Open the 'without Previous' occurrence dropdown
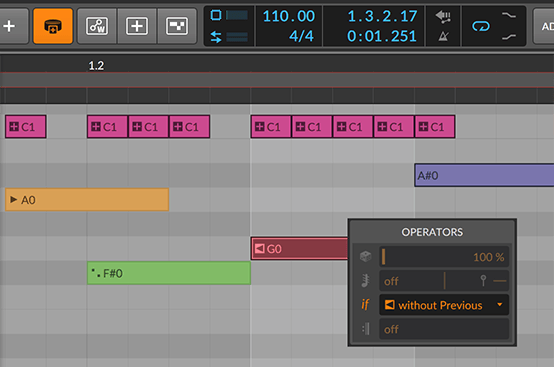Viewport: 554px width, 367px height. click(x=444, y=305)
